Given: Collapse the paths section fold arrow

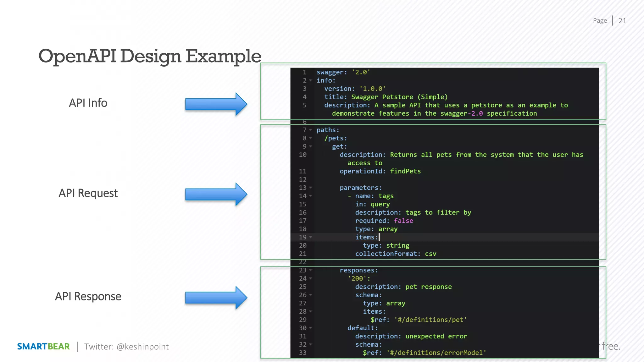Looking at the screenshot, I should (x=311, y=130).
